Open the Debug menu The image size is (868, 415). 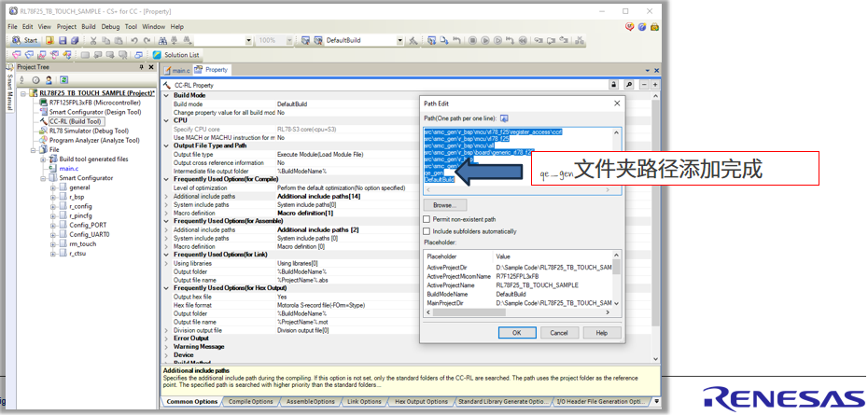[110, 26]
